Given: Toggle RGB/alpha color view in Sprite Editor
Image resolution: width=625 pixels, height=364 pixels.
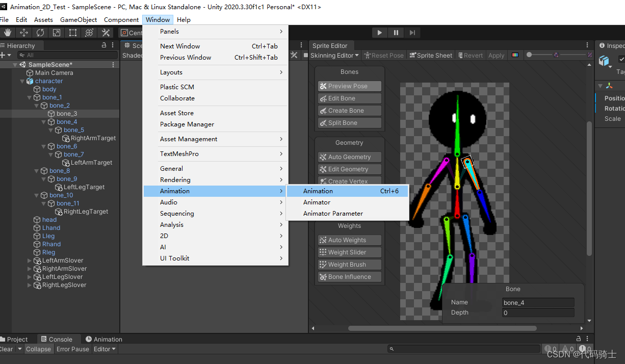Looking at the screenshot, I should (x=515, y=55).
